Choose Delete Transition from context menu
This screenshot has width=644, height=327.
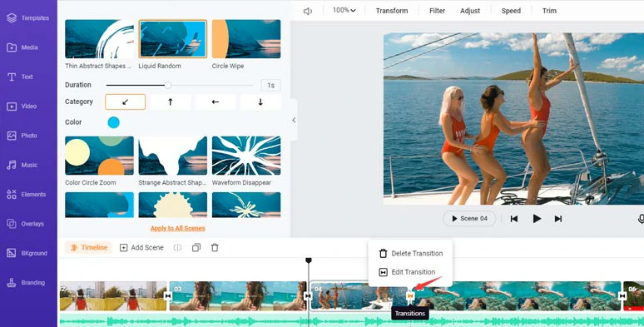click(411, 254)
